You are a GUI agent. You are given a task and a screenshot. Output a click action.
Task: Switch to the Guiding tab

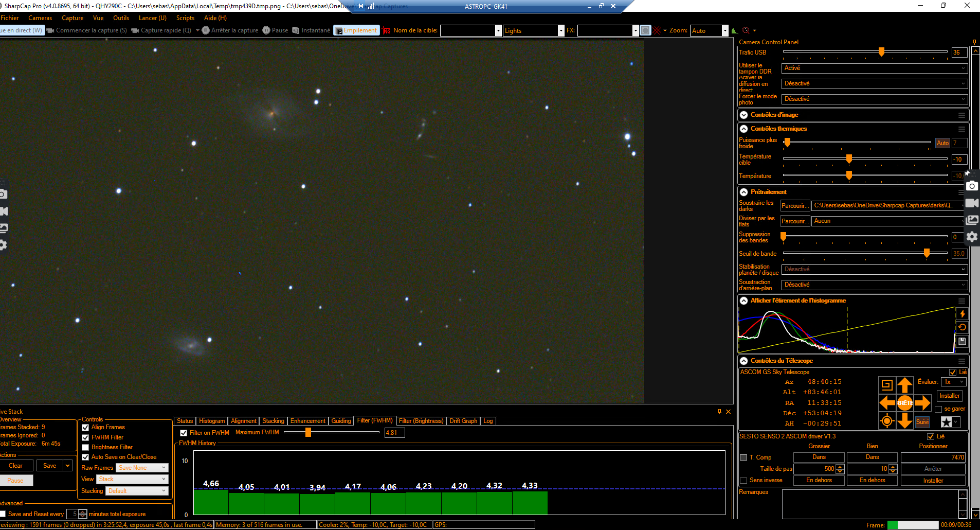tap(341, 421)
